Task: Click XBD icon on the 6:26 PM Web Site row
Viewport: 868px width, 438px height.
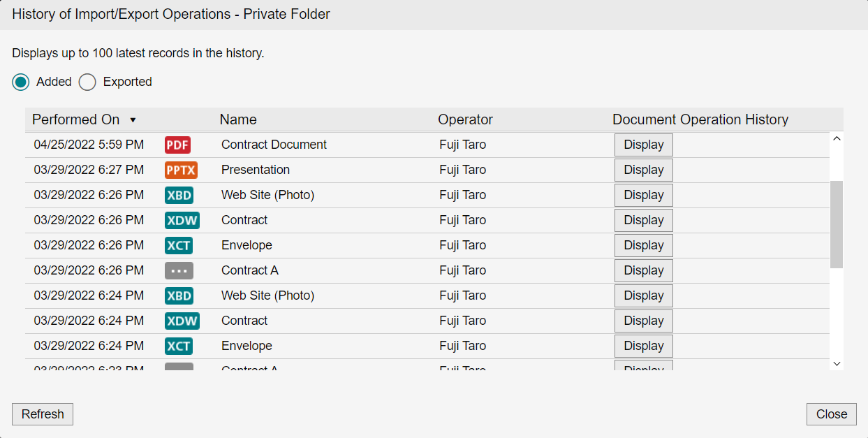Action: pyautogui.click(x=179, y=195)
